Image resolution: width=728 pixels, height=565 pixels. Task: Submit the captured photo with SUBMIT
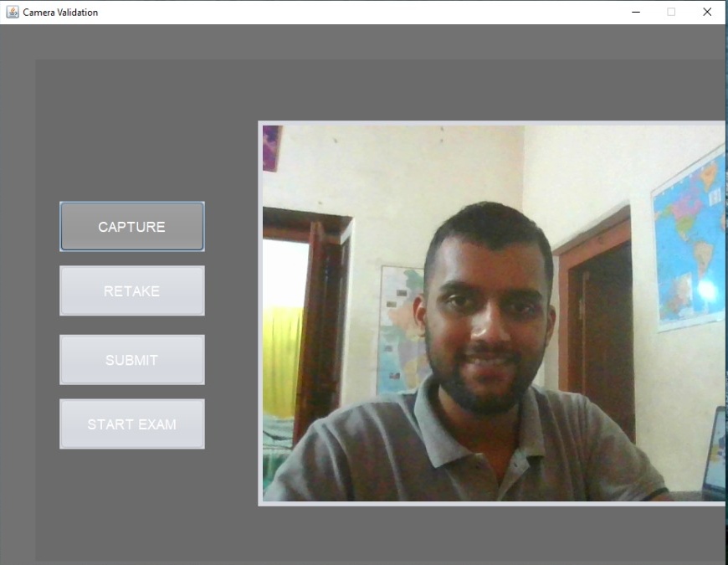[131, 359]
